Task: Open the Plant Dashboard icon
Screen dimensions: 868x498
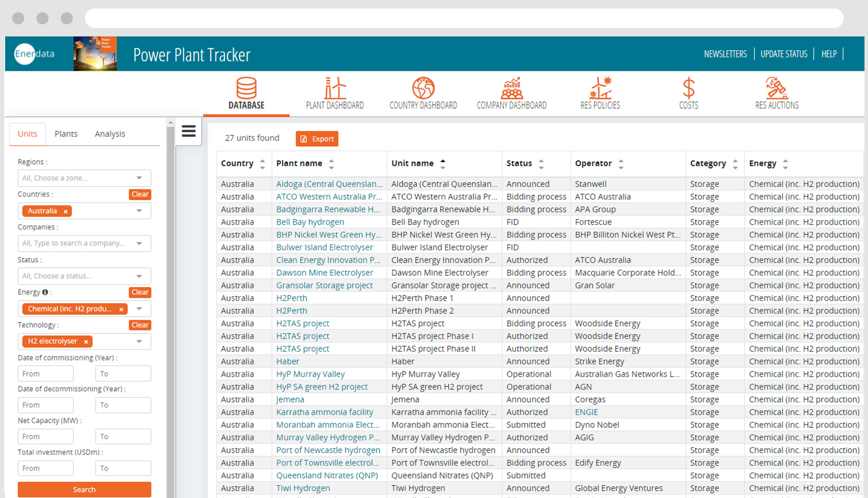Action: [335, 88]
